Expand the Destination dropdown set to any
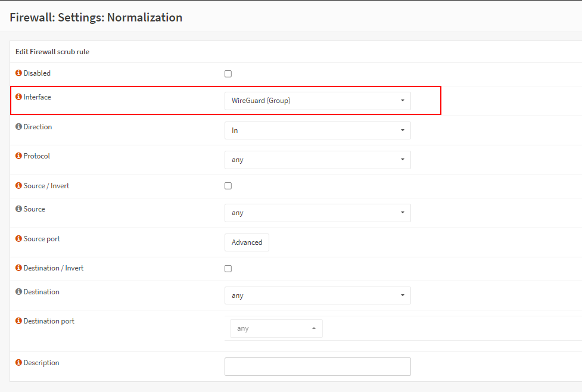This screenshot has width=582, height=392. 318,295
